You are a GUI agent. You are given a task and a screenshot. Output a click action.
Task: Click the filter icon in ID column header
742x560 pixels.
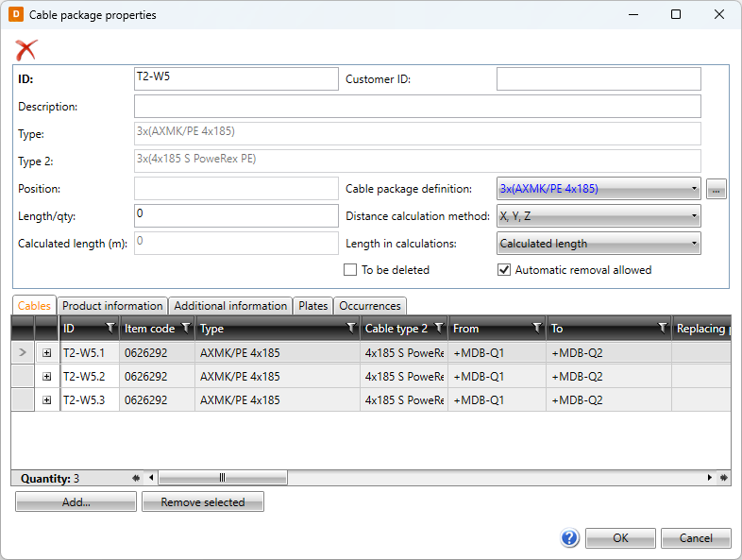(x=110, y=328)
